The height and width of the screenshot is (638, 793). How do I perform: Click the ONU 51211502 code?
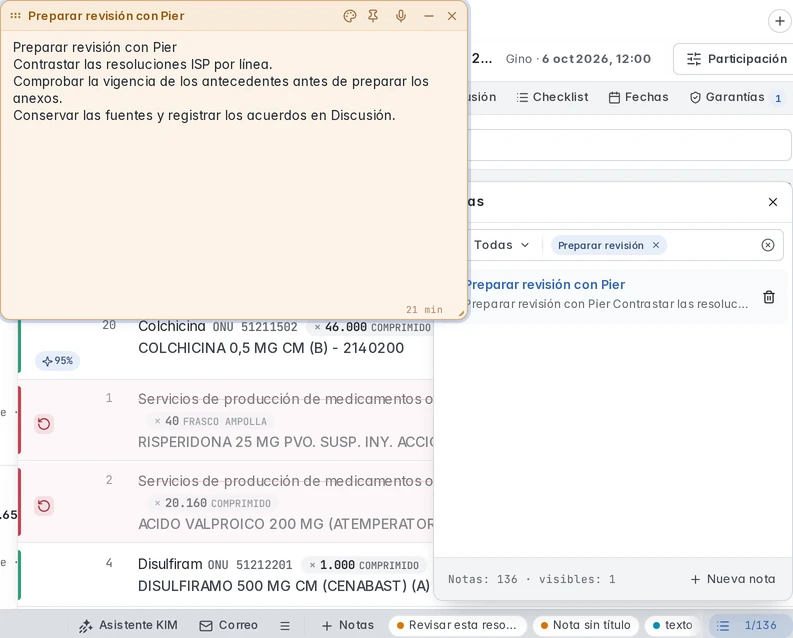(255, 327)
